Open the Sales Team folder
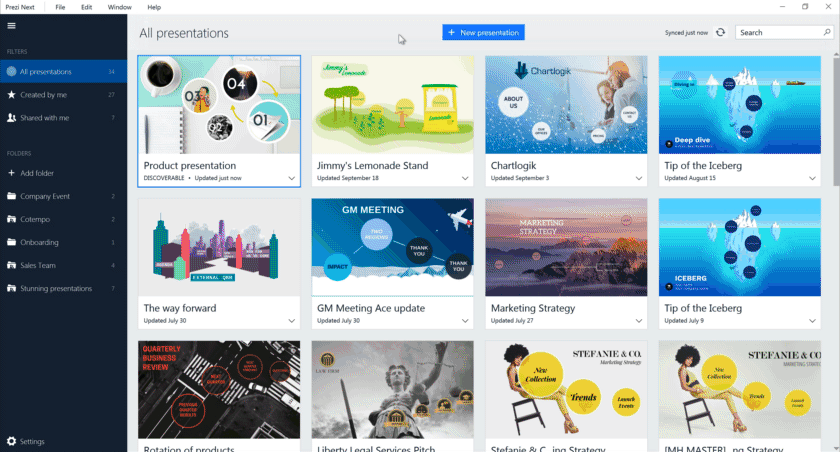 [40, 266]
